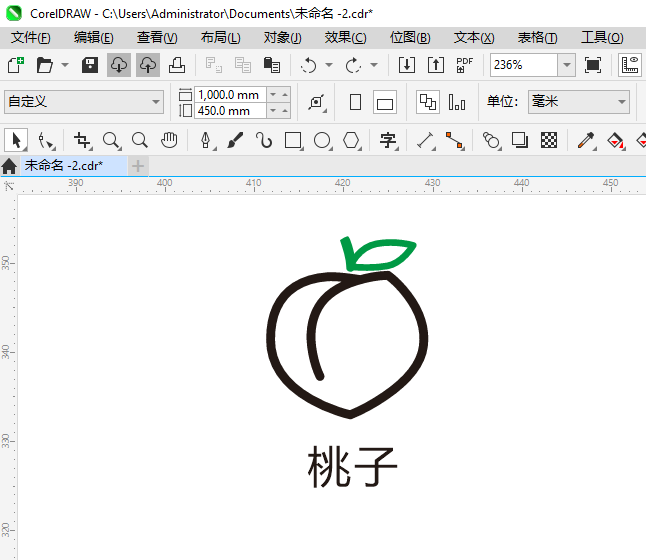The width and height of the screenshot is (646, 560).
Task: Open the 文件(F) menu
Action: (31, 38)
